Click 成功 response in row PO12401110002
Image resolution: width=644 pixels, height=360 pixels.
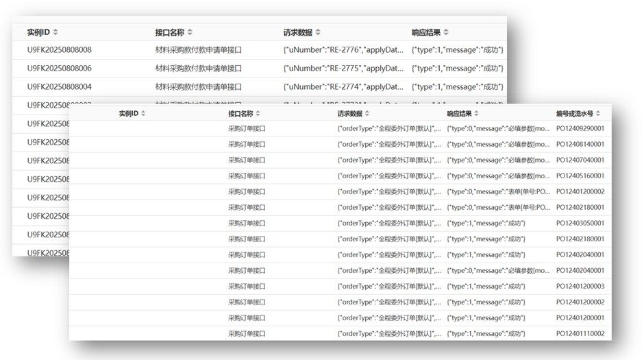(x=486, y=334)
